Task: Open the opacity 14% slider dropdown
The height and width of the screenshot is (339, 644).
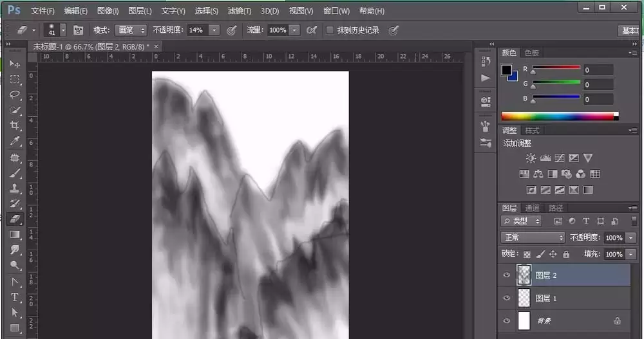Action: (x=214, y=30)
